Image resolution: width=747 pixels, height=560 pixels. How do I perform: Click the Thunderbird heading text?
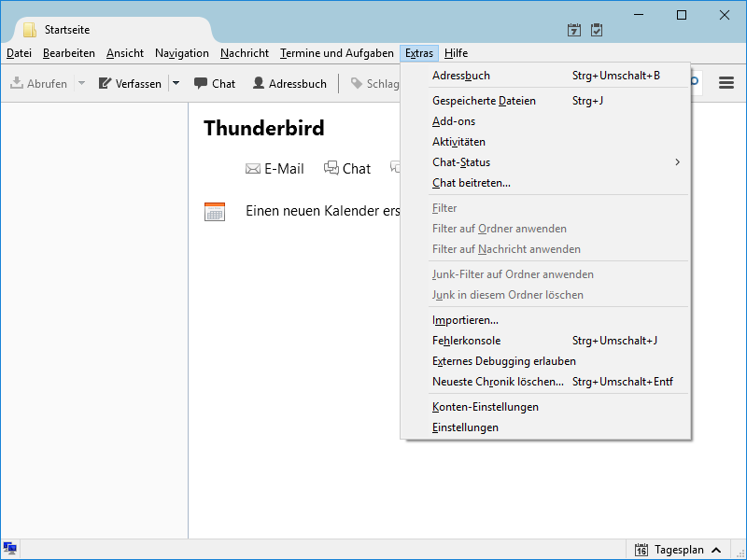264,128
